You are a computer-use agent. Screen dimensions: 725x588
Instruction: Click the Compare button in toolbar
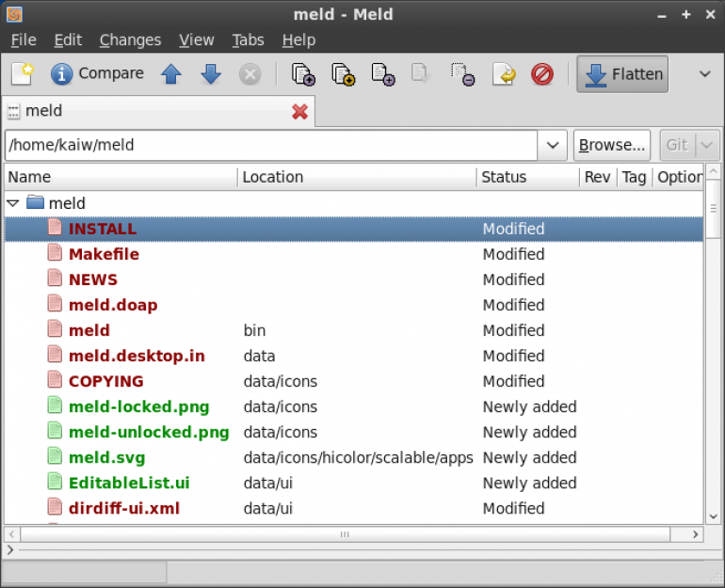pyautogui.click(x=97, y=73)
